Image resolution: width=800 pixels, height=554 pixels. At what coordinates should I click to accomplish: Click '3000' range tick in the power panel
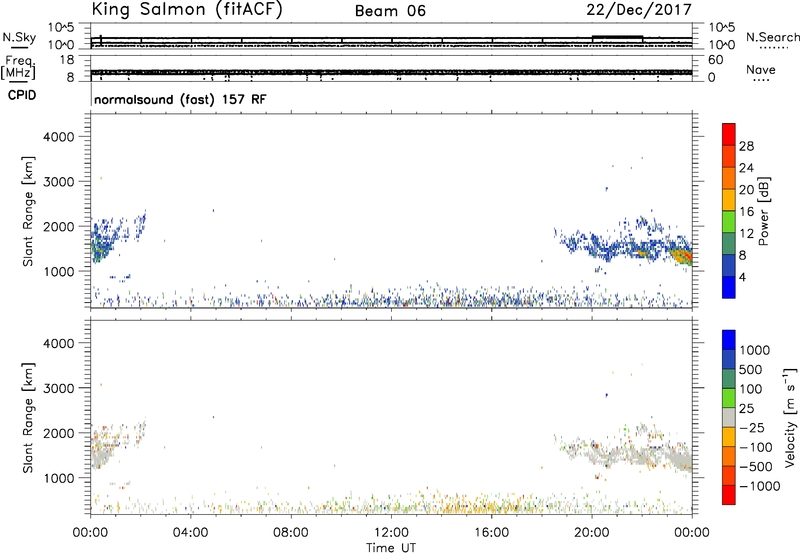coord(59,182)
